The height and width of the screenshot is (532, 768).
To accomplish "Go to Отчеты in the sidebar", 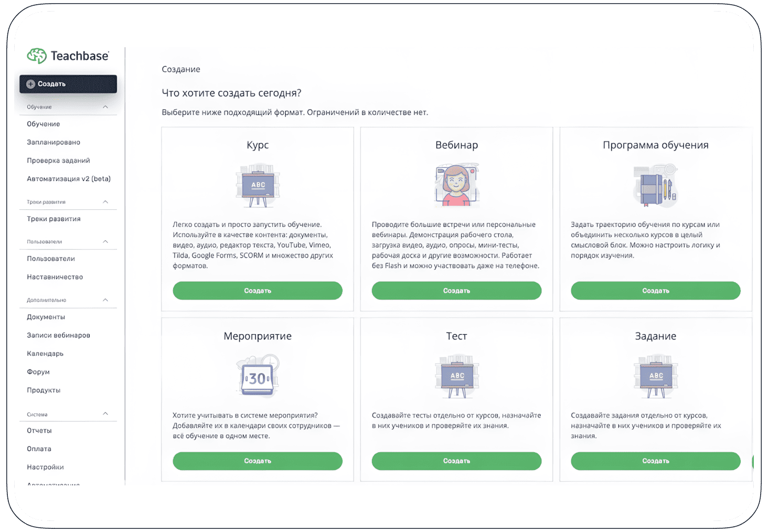I will pyautogui.click(x=39, y=431).
